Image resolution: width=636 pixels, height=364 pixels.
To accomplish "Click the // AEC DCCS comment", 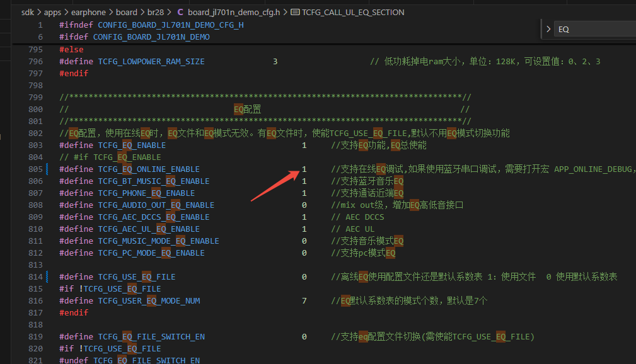I will coord(358,217).
